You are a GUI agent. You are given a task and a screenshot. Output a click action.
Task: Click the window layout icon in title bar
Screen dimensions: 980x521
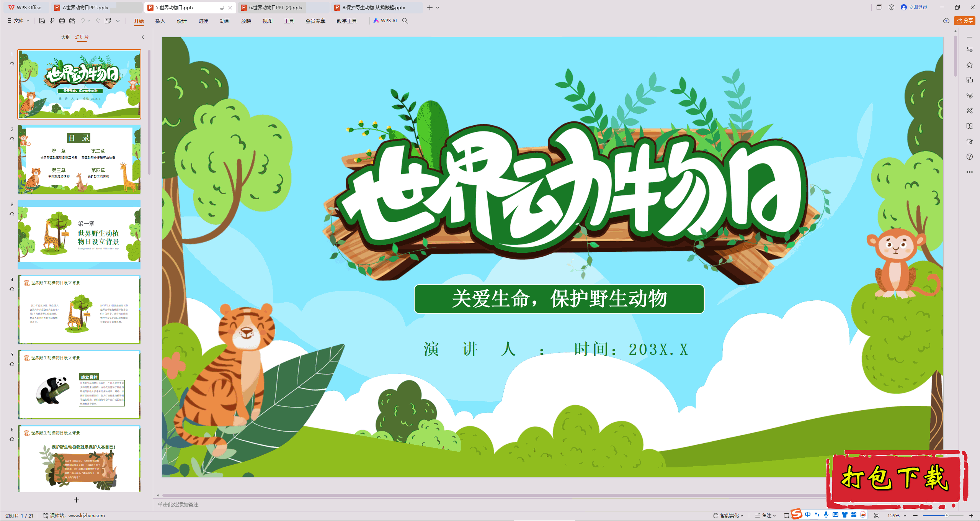[879, 7]
